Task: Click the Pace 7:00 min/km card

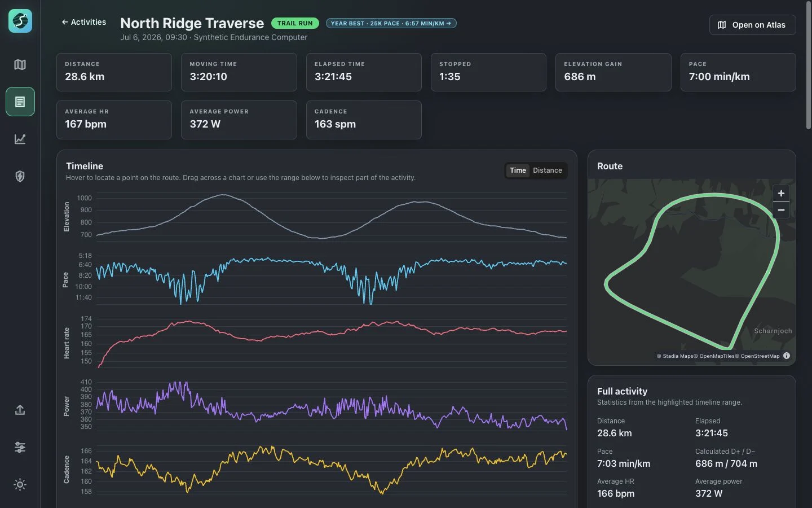Action: [x=738, y=72]
